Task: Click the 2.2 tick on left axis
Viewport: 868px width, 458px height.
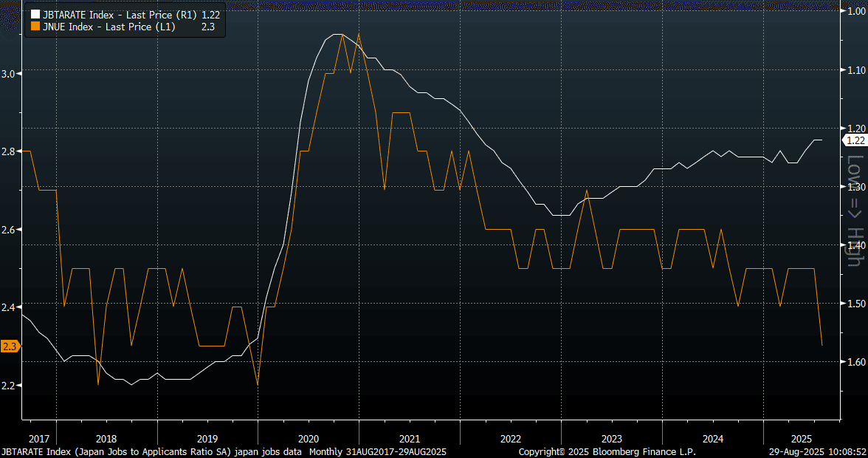Action: tap(10, 386)
